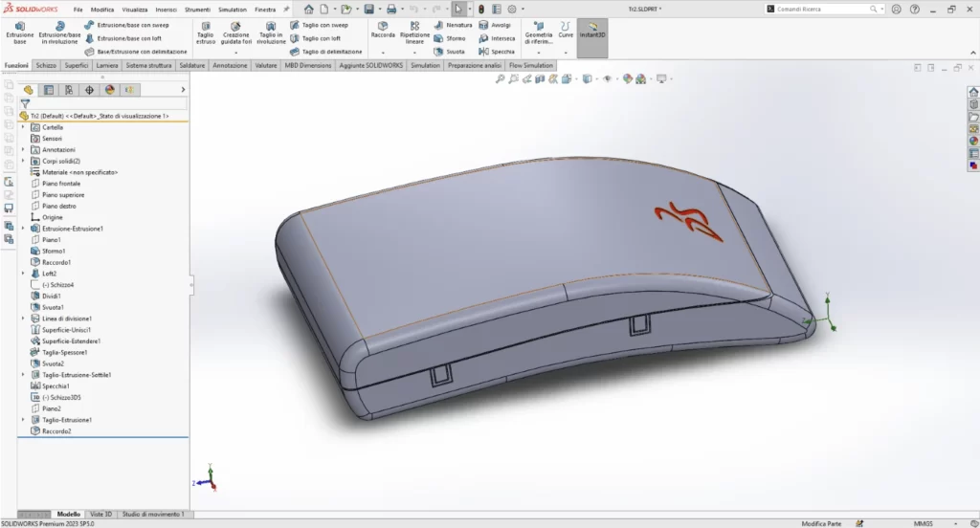
Task: Open the Curve dropdown arrow
Action: coord(567,52)
